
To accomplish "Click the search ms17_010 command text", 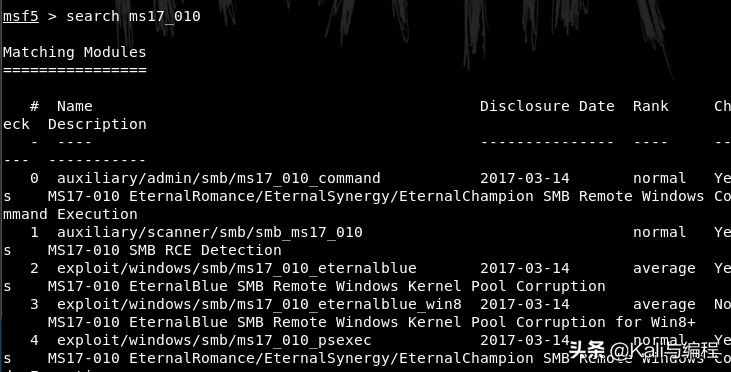I will click(x=133, y=16).
